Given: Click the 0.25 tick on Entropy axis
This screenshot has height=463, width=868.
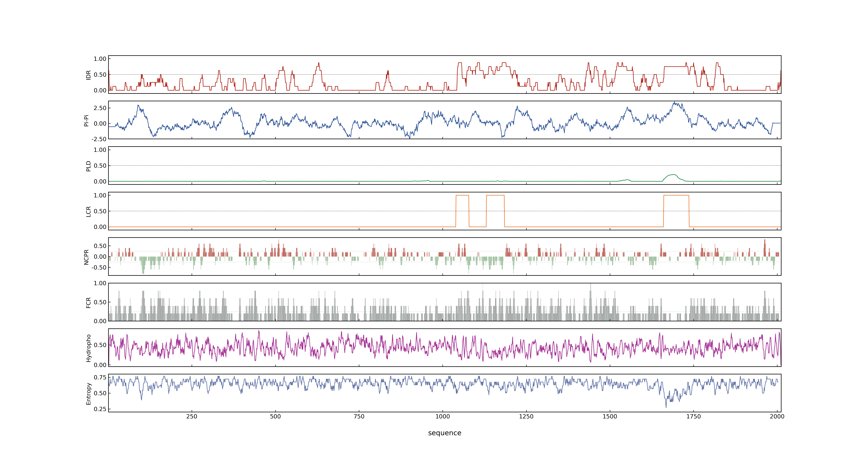Looking at the screenshot, I should pyautogui.click(x=100, y=409).
